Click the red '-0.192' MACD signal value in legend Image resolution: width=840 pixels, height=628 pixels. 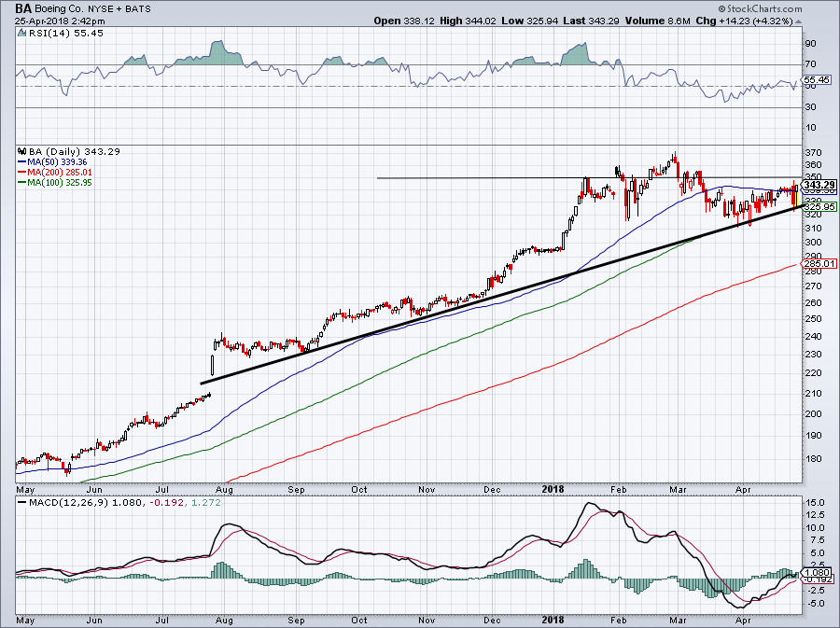point(167,503)
